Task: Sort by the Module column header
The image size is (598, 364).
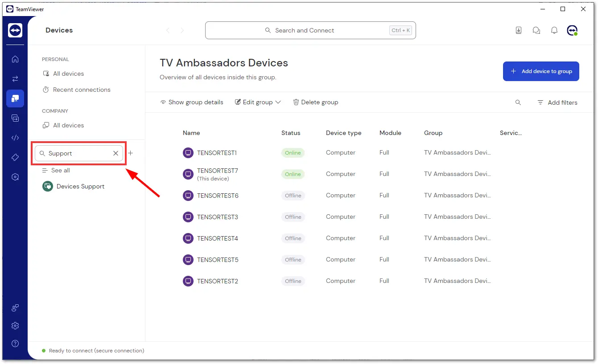Action: click(x=390, y=133)
